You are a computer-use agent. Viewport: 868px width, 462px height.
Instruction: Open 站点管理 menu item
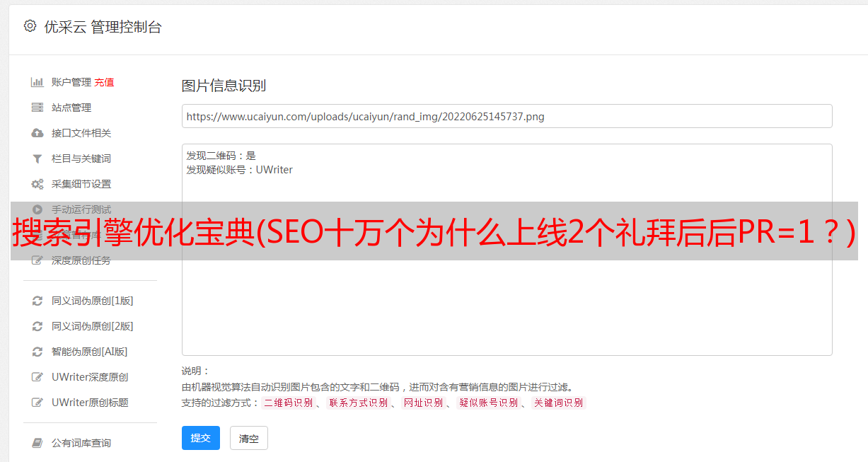click(x=71, y=108)
